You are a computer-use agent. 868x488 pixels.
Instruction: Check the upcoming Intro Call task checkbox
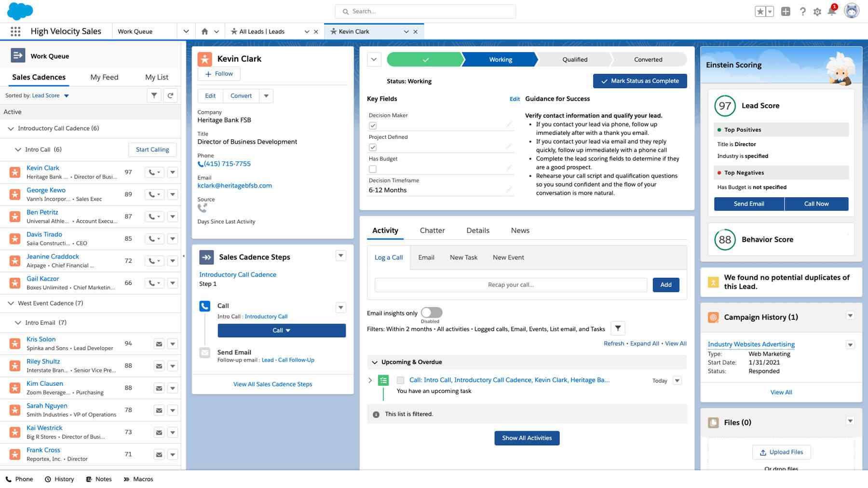pos(400,380)
